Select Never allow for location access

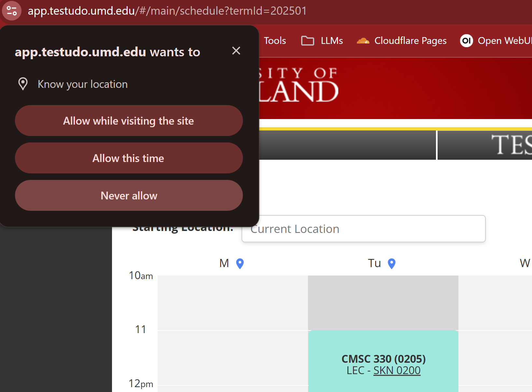point(129,196)
